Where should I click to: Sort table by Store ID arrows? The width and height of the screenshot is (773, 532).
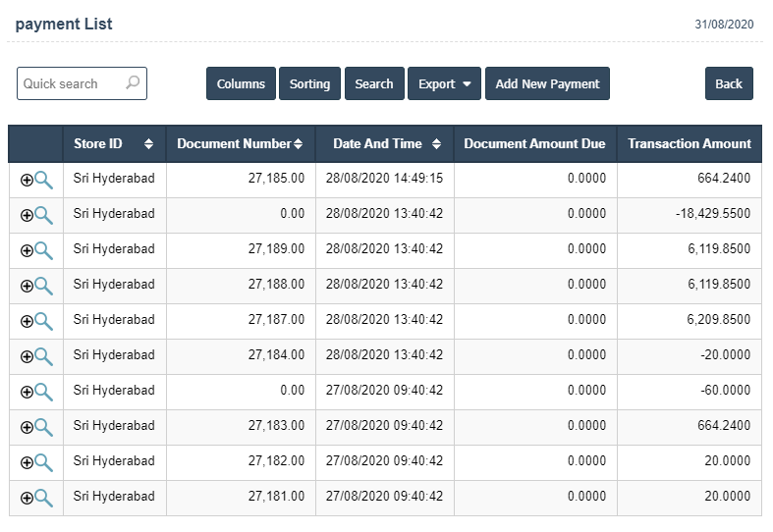pyautogui.click(x=148, y=144)
